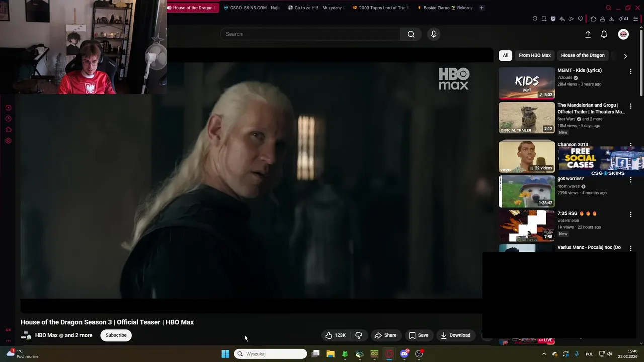
Task: Switch to the Boskie Ziarno tab
Action: pyautogui.click(x=445, y=8)
